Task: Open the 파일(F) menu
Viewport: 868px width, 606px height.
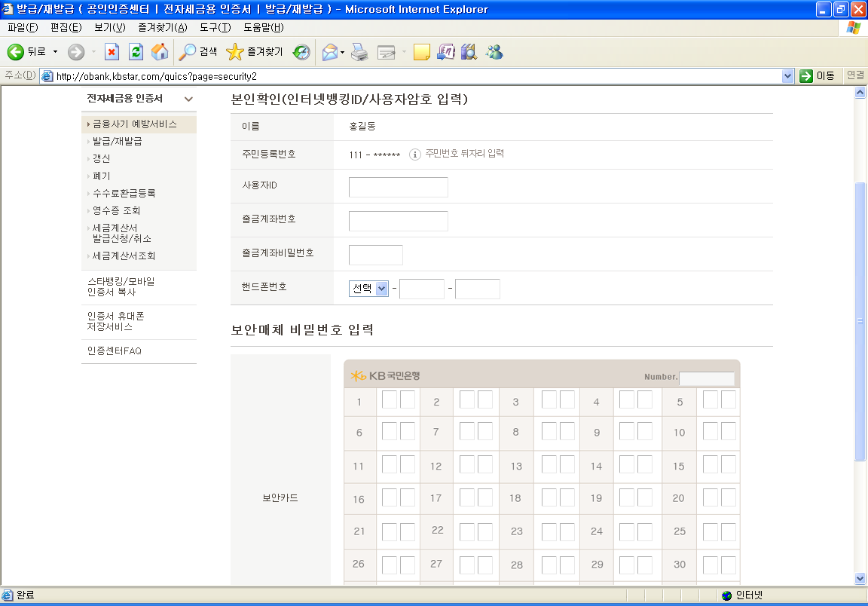Action: (23, 28)
